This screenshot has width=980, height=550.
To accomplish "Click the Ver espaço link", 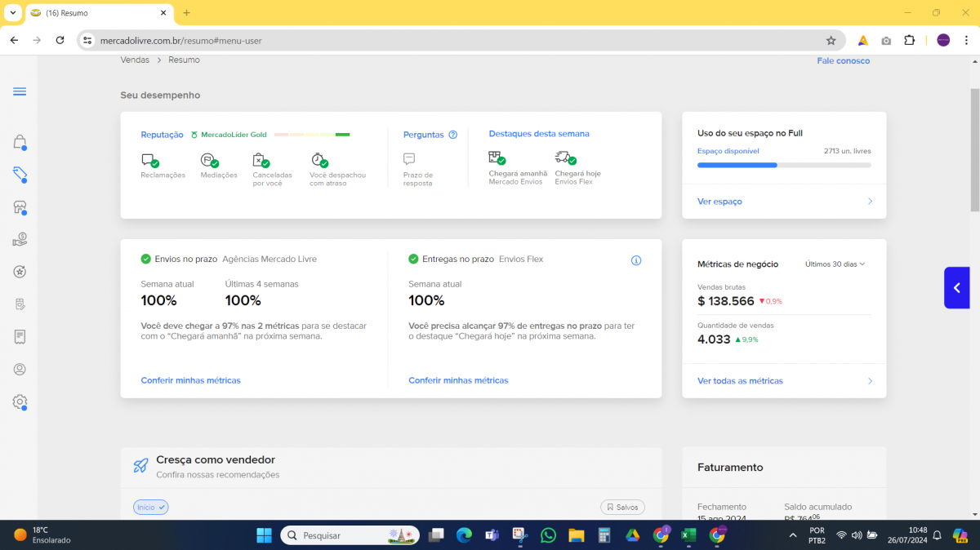I will [x=719, y=202].
